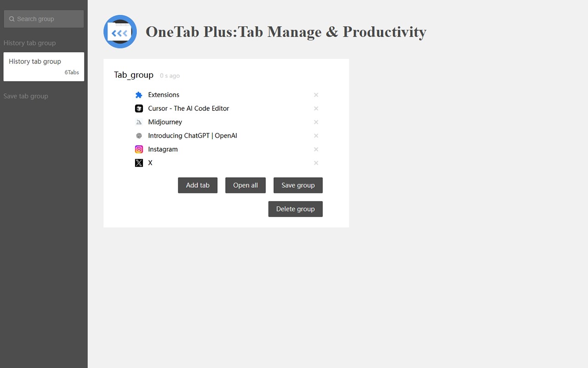This screenshot has width=588, height=368.
Task: Click the X (Twitter) favicon
Action: [x=139, y=163]
